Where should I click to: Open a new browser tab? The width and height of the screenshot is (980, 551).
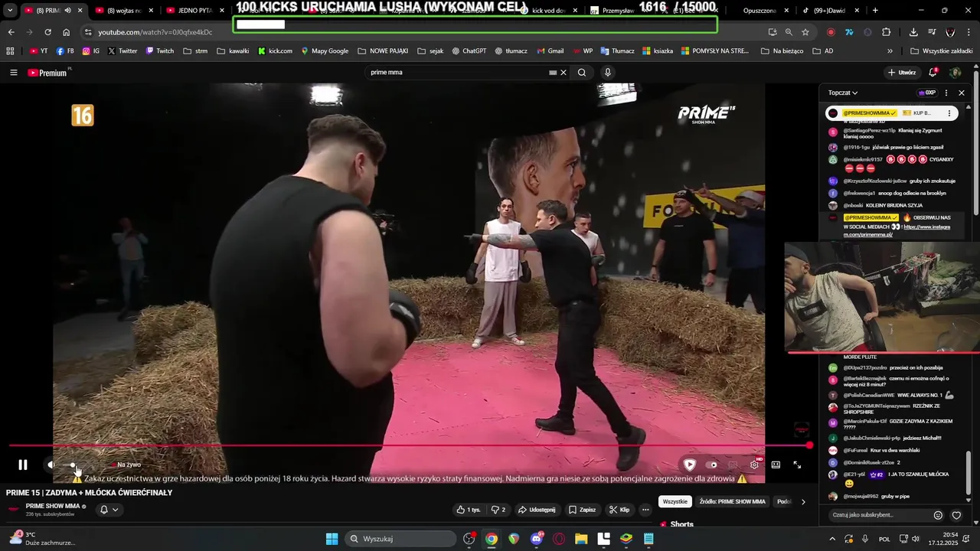coord(875,11)
